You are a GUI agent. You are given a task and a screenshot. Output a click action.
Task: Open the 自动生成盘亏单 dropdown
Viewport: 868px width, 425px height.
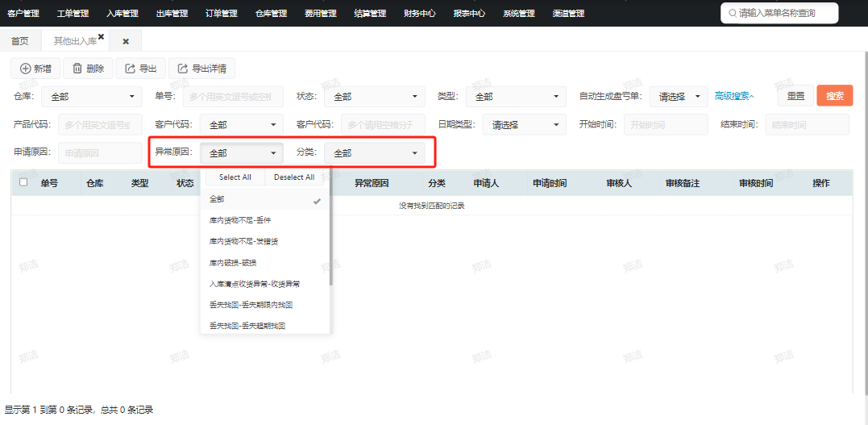tap(679, 97)
